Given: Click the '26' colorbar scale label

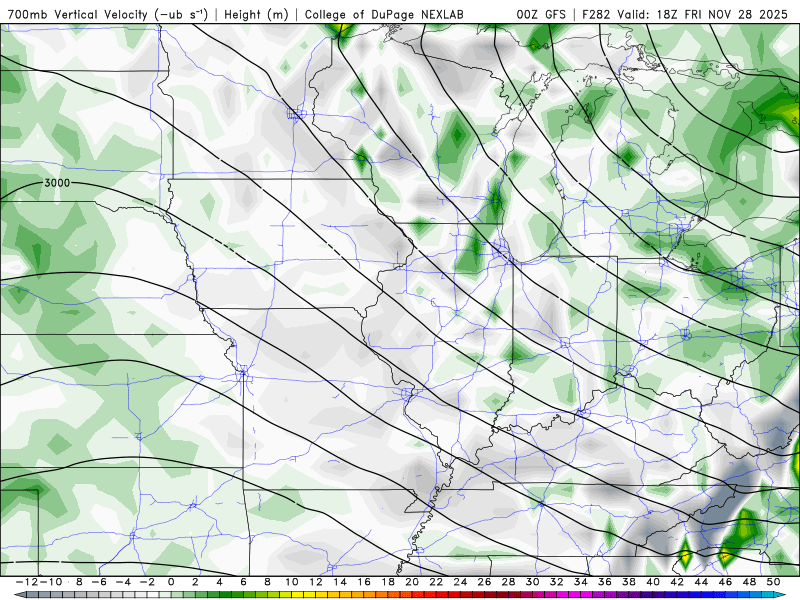Looking at the screenshot, I should 484,582.
